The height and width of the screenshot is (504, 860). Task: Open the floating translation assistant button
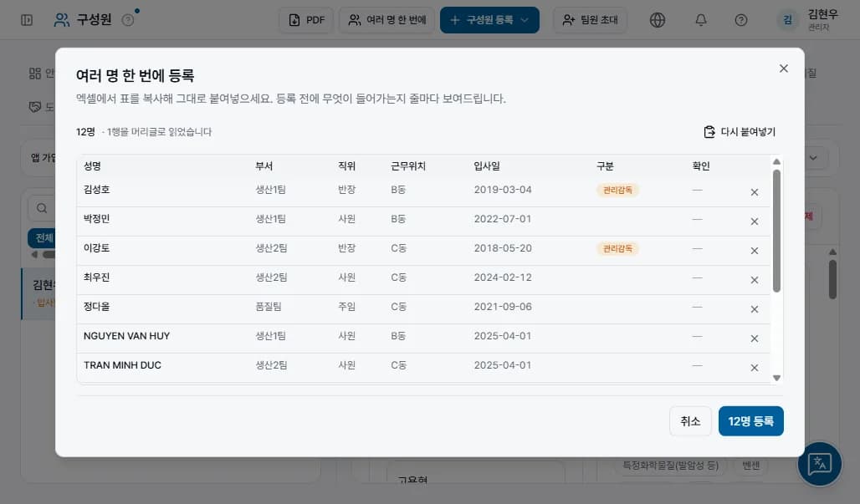(819, 464)
